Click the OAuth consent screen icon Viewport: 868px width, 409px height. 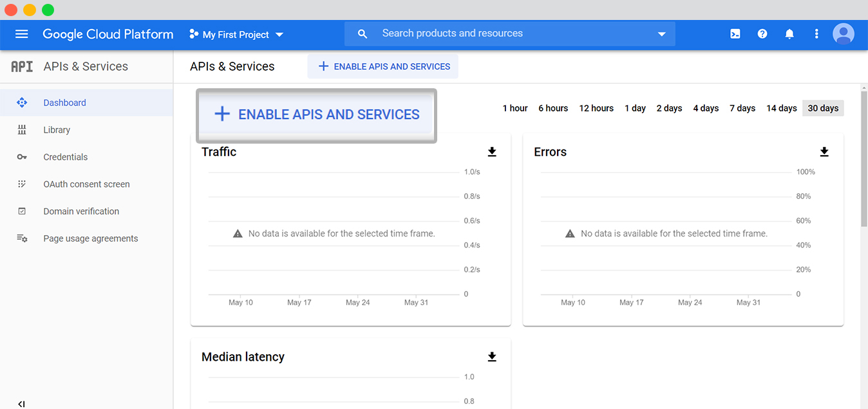pyautogui.click(x=22, y=184)
